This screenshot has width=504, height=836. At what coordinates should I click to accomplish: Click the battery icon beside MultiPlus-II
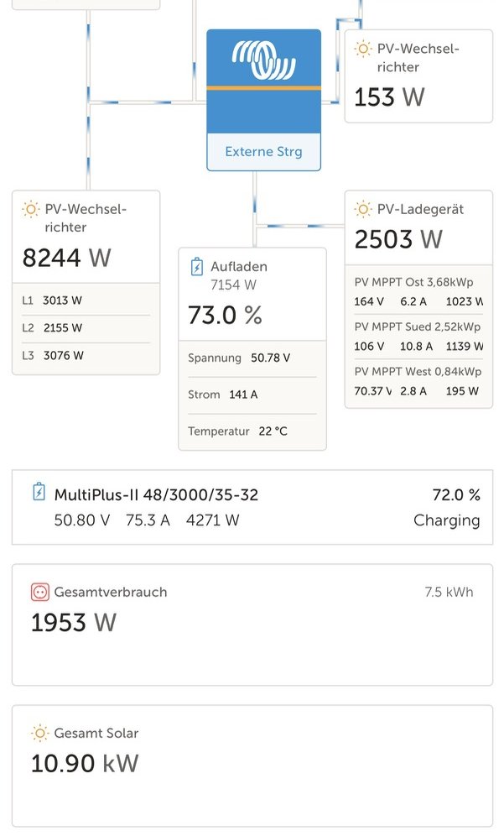[39, 492]
